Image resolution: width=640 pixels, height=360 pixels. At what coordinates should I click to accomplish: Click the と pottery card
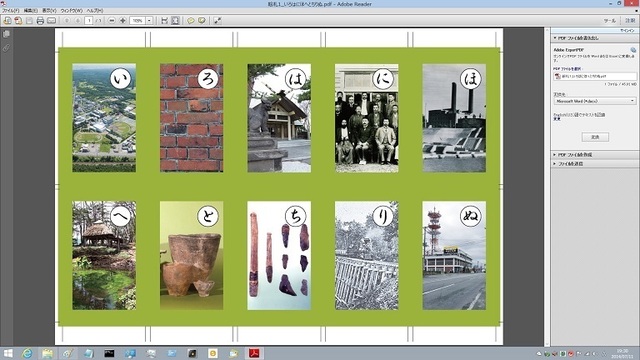click(x=191, y=255)
